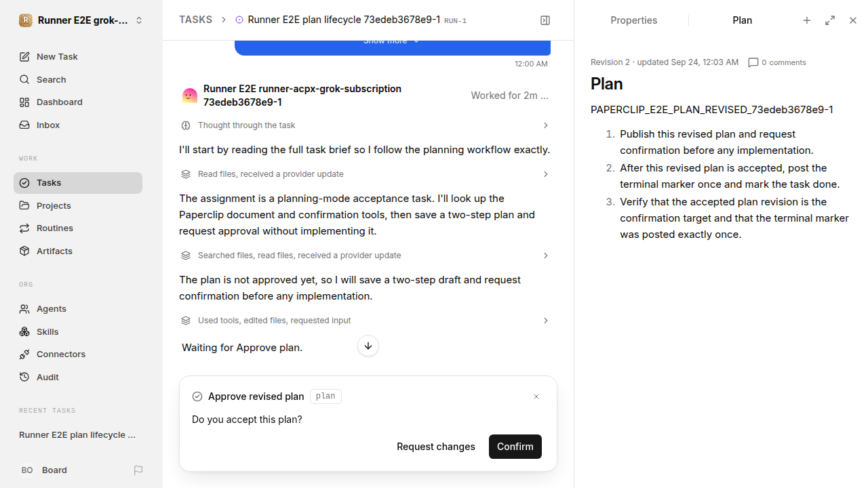Click the scroll-to-bottom arrow button
The height and width of the screenshot is (488, 868).
(368, 346)
